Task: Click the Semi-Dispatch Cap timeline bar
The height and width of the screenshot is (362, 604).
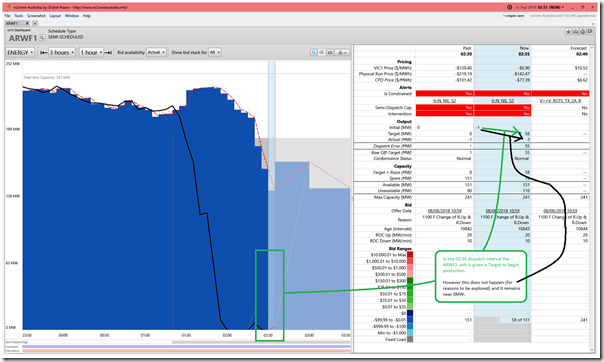Action: [261, 342]
